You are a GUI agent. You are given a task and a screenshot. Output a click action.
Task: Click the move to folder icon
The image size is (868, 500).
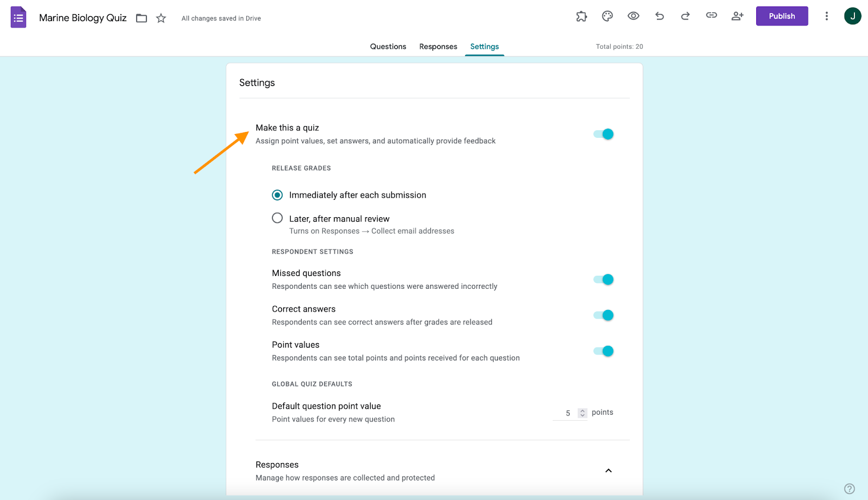tap(142, 18)
